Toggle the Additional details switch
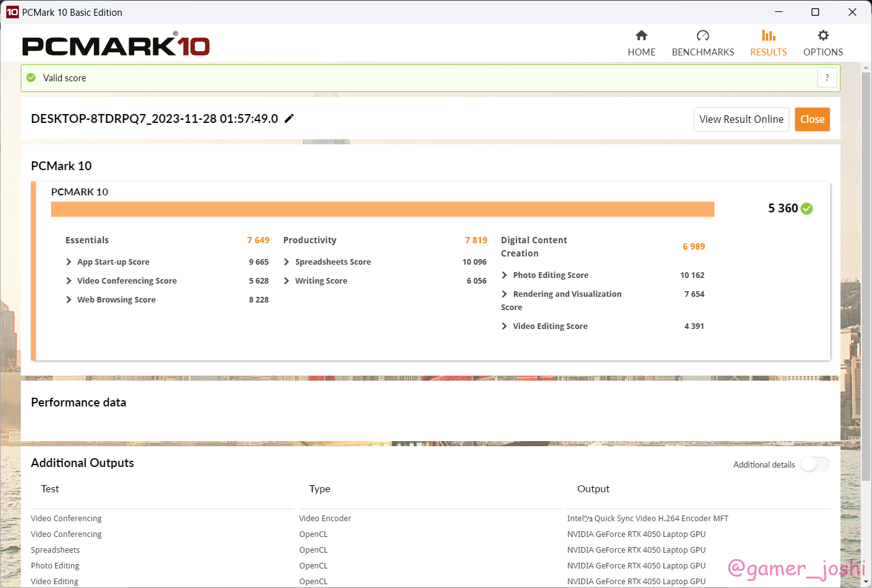The width and height of the screenshot is (872, 588). pyautogui.click(x=815, y=464)
